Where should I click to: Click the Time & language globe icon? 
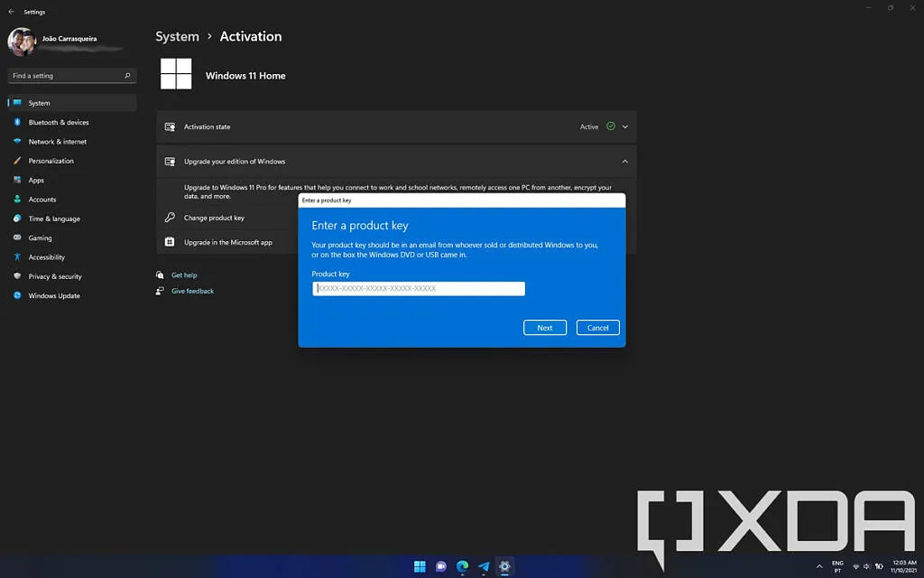click(17, 219)
